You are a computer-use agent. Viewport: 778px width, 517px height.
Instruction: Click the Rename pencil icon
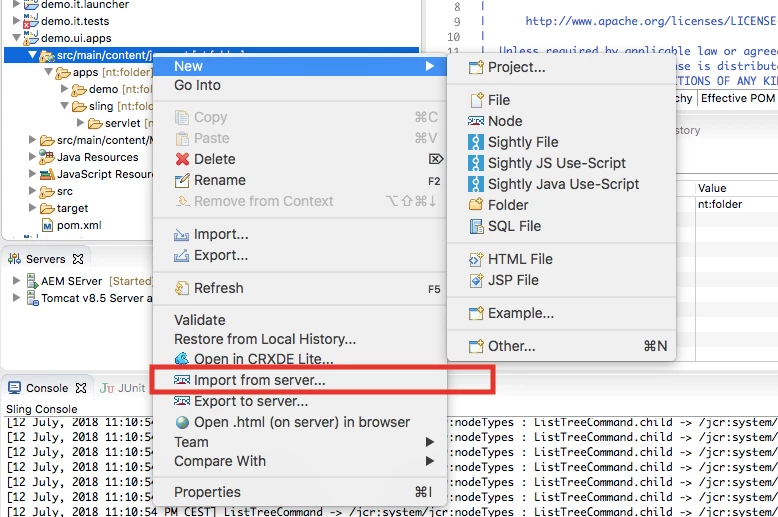pyautogui.click(x=182, y=181)
